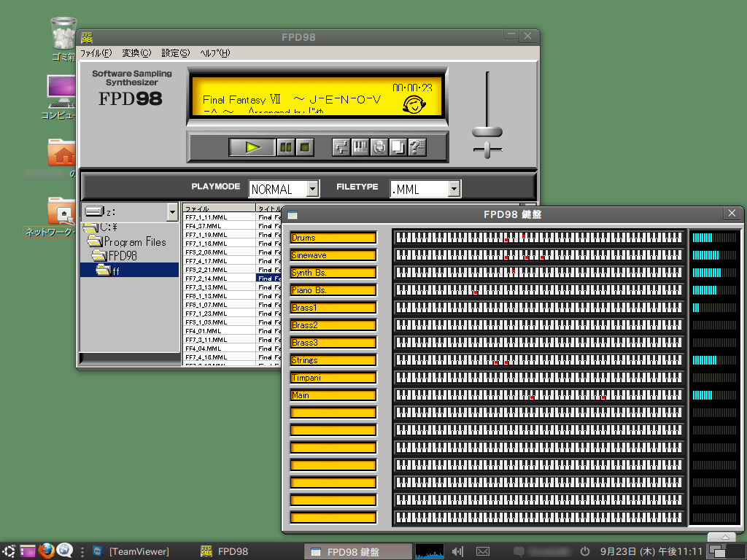This screenshot has height=560, width=747.
Task: Click the Timpani channel label
Action: point(333,378)
